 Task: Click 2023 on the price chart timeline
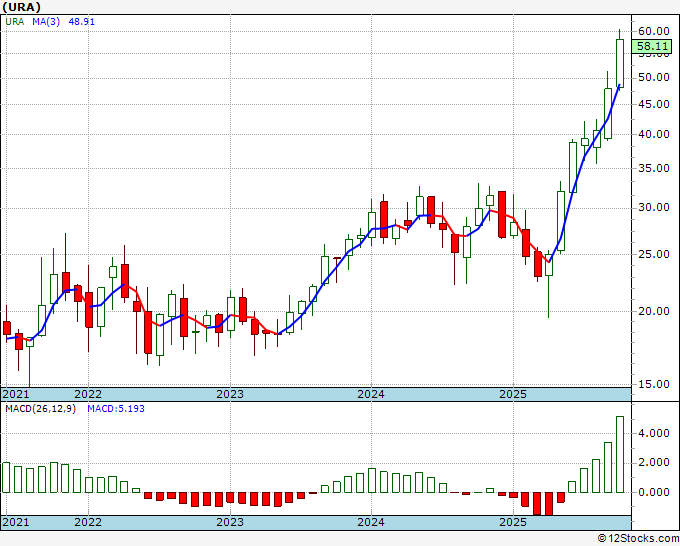click(x=230, y=394)
